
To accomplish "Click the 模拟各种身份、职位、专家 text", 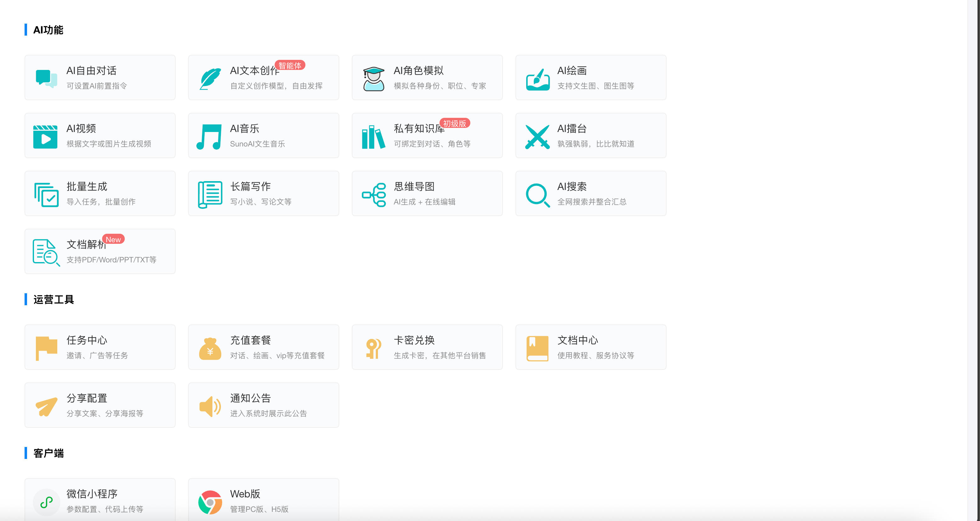I will (x=440, y=86).
